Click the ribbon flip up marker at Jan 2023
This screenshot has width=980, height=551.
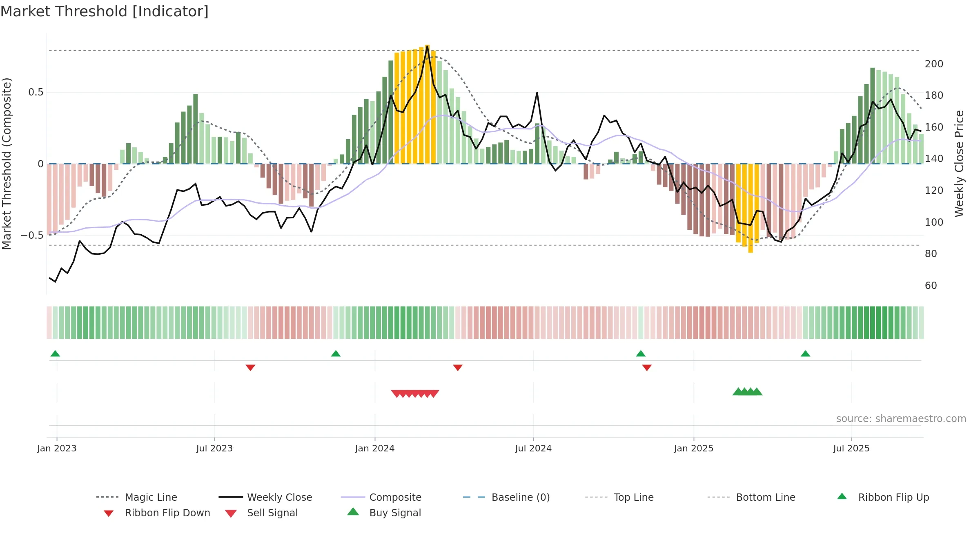pyautogui.click(x=55, y=353)
